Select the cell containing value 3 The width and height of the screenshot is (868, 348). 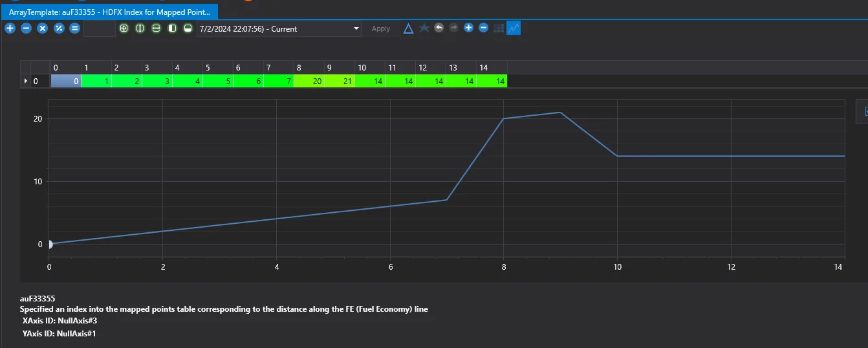point(157,81)
